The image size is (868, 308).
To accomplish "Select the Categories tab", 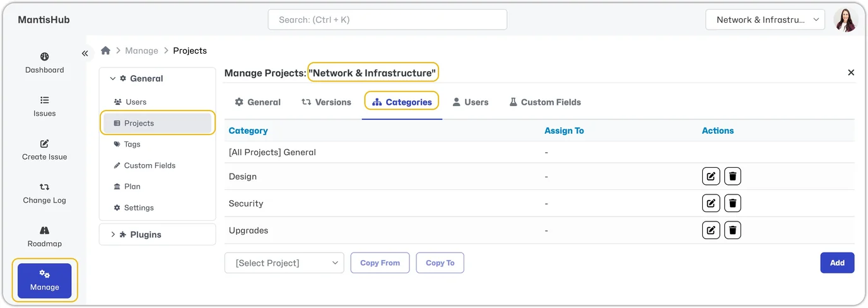I will click(402, 102).
